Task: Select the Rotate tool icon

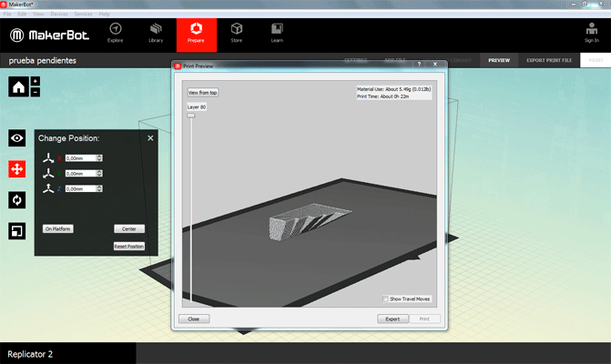Action: [x=16, y=200]
